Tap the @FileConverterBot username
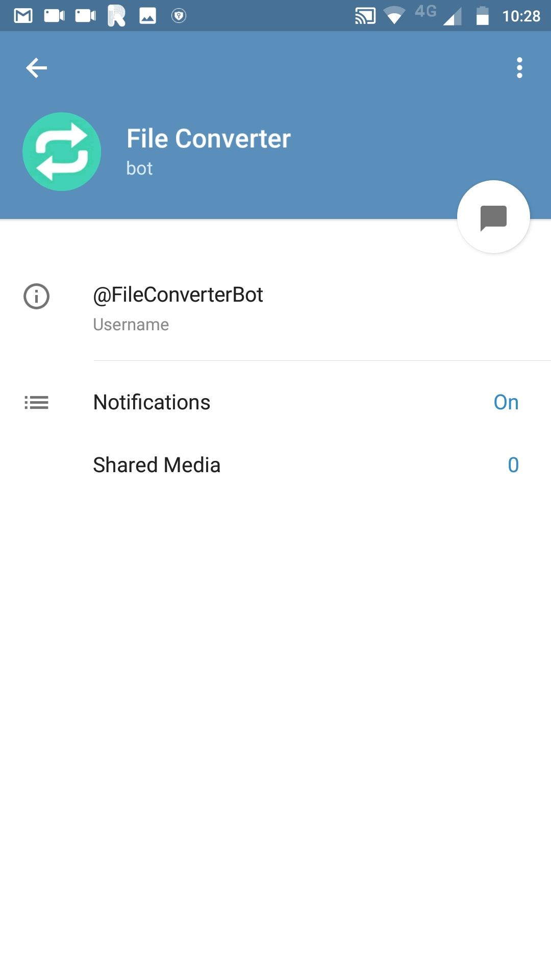Screen dimensions: 551x980 [x=178, y=295]
